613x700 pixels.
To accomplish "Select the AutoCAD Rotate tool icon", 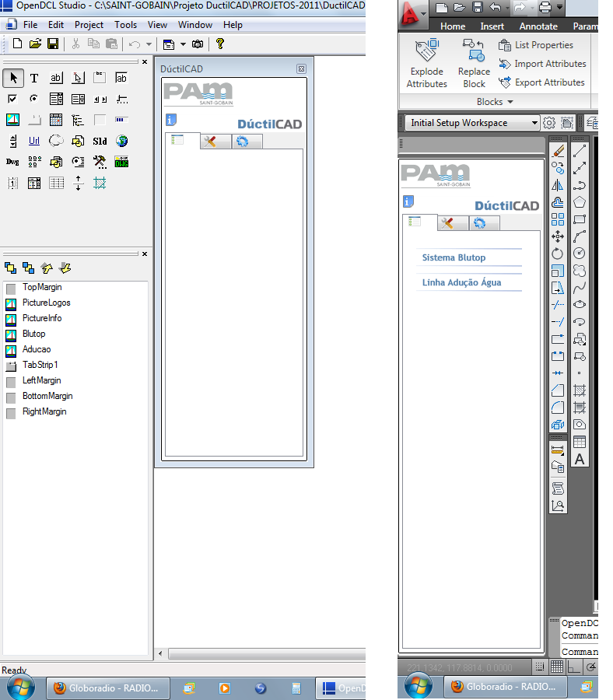I will [x=558, y=254].
